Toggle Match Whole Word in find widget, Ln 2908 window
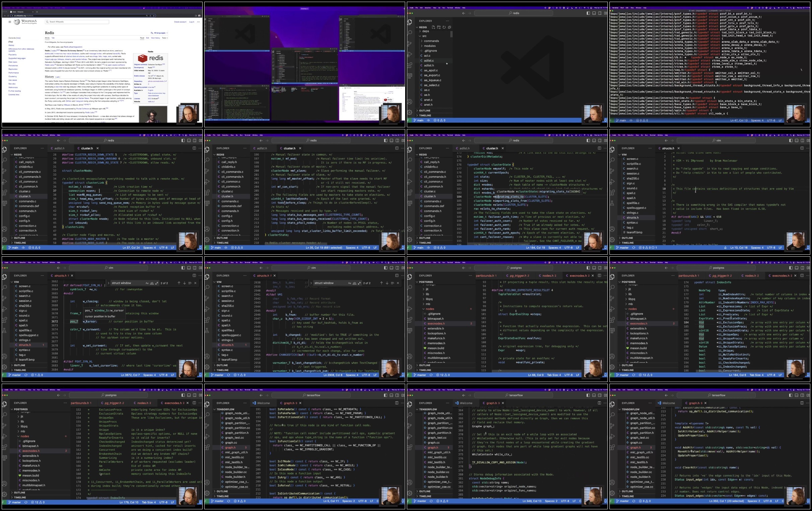 354,283
